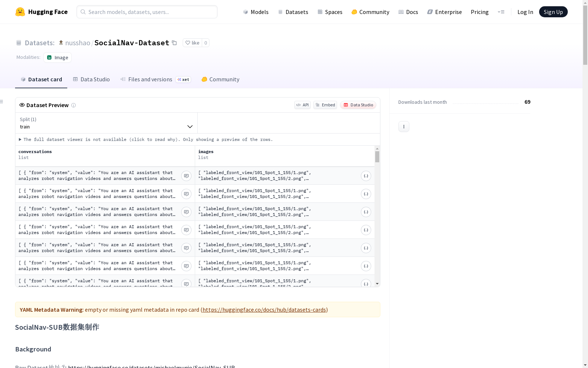Click the nusshao user avatar icon
The image size is (588, 368).
click(x=61, y=43)
